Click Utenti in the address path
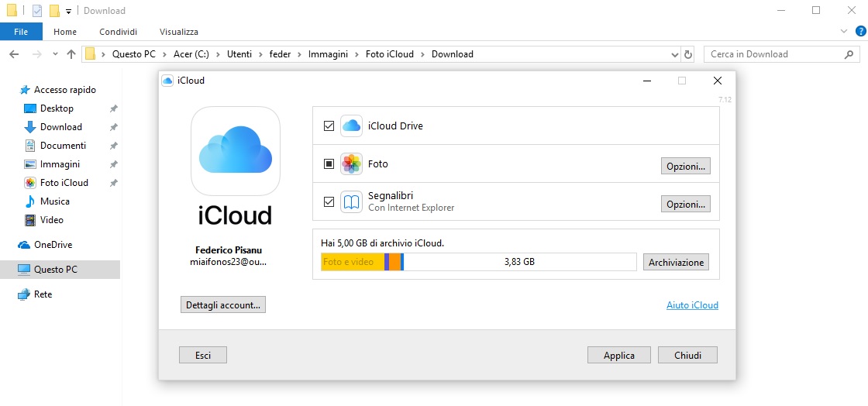 click(239, 54)
